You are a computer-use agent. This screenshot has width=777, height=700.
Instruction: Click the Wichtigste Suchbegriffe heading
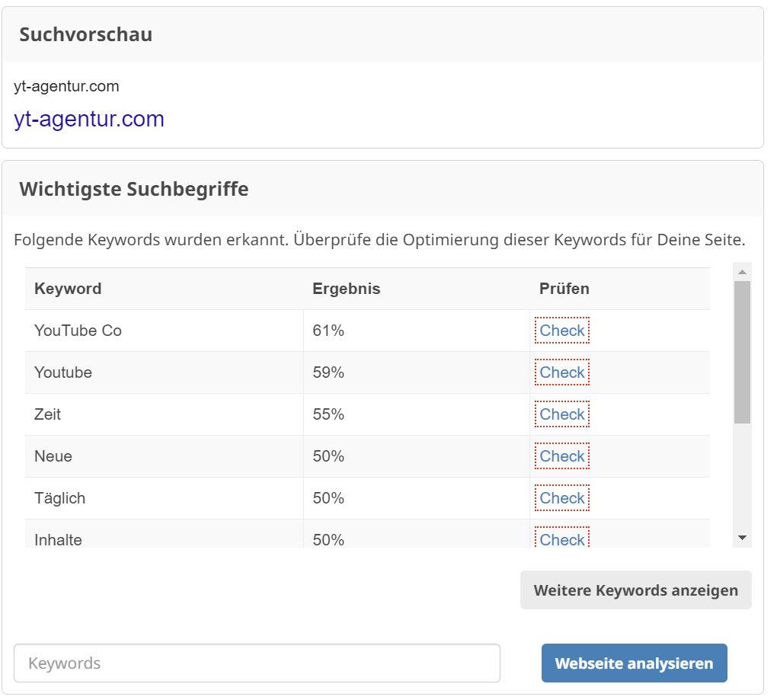tap(134, 189)
